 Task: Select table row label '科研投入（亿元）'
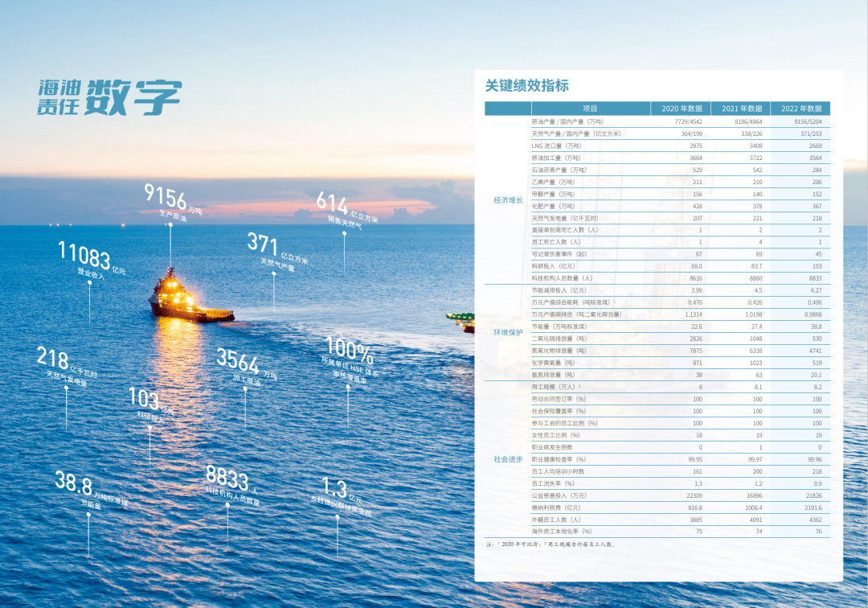coord(553,266)
